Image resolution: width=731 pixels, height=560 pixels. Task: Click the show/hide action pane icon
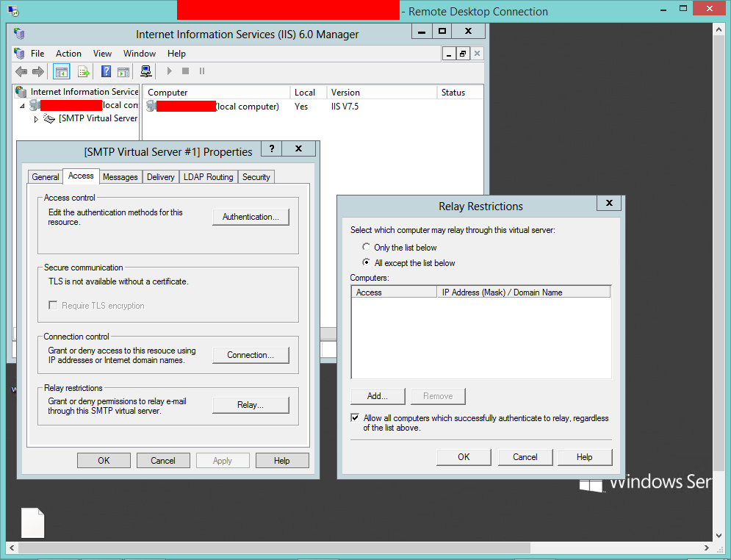123,72
